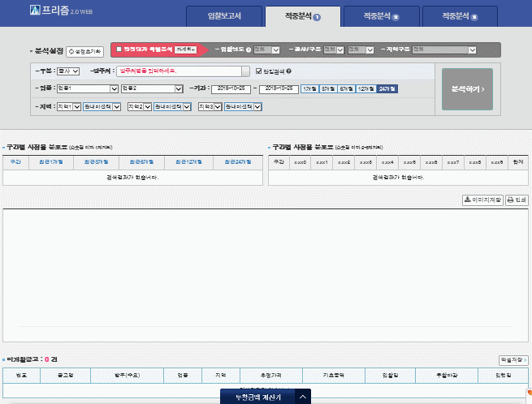Click the button attached to 발주처 field
The image size is (532, 404).
coord(245,71)
